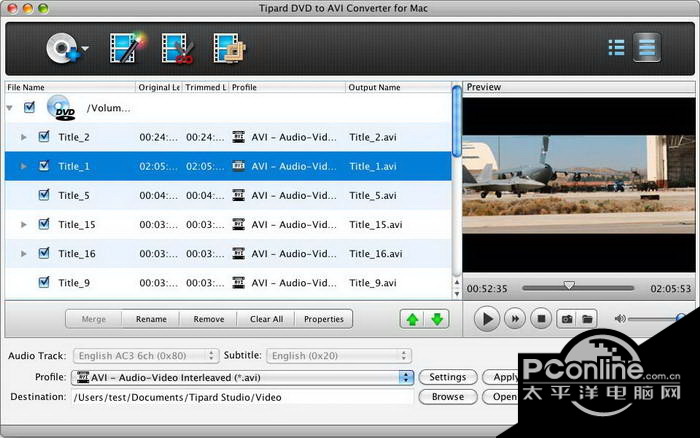Select the Title_9.avi output name

point(373,283)
